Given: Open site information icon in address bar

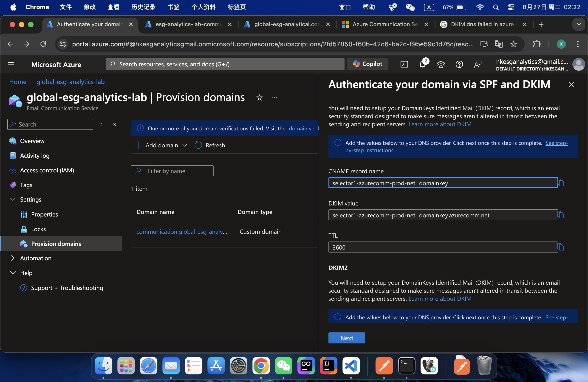Looking at the screenshot, I should click(x=63, y=44).
